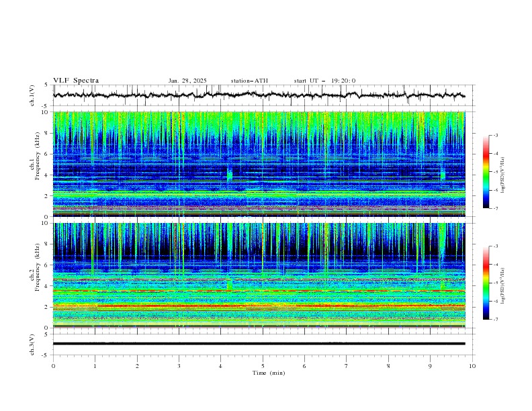Click the 4 kHz burst near minute 9.3 in ch.1 spectrogram
This screenshot has height=411, width=532.
443,174
